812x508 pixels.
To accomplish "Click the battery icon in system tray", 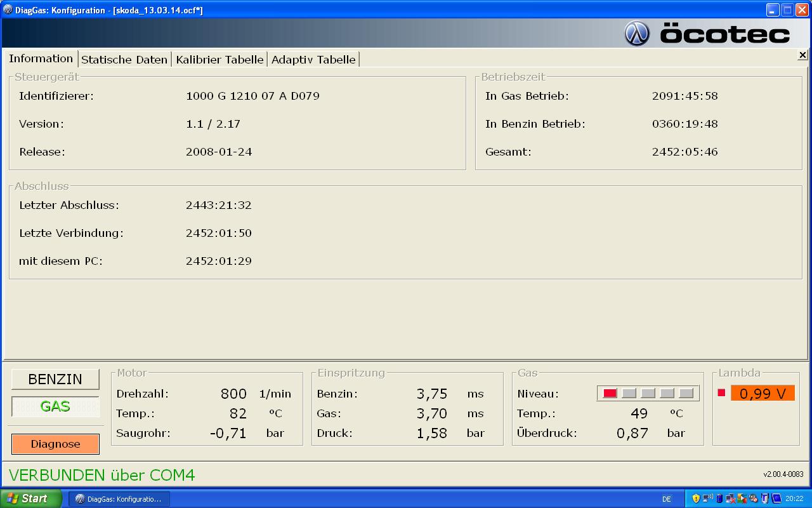I will pos(719,499).
